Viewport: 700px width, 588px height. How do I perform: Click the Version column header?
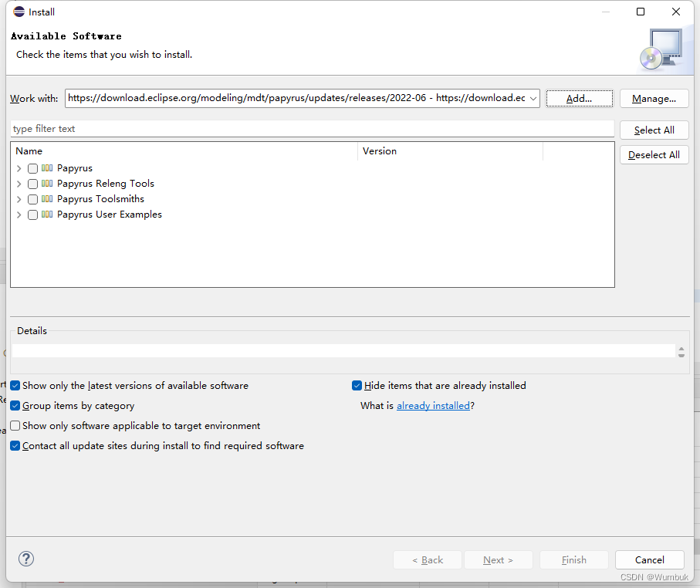point(450,151)
